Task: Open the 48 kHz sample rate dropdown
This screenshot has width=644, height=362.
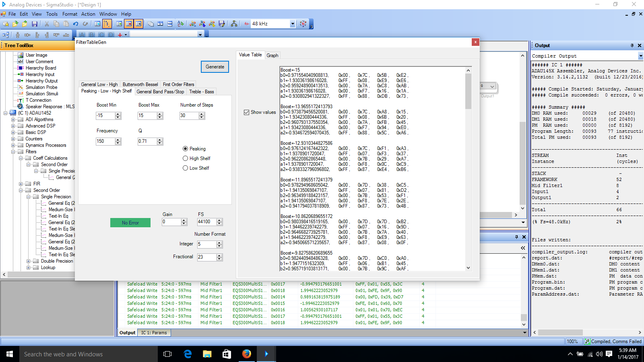Action: 293,24
